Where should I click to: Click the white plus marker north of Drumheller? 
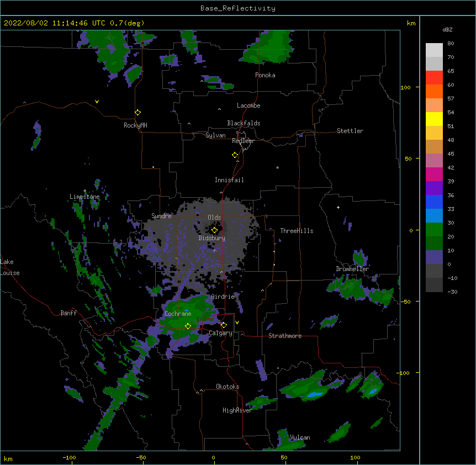338,207
